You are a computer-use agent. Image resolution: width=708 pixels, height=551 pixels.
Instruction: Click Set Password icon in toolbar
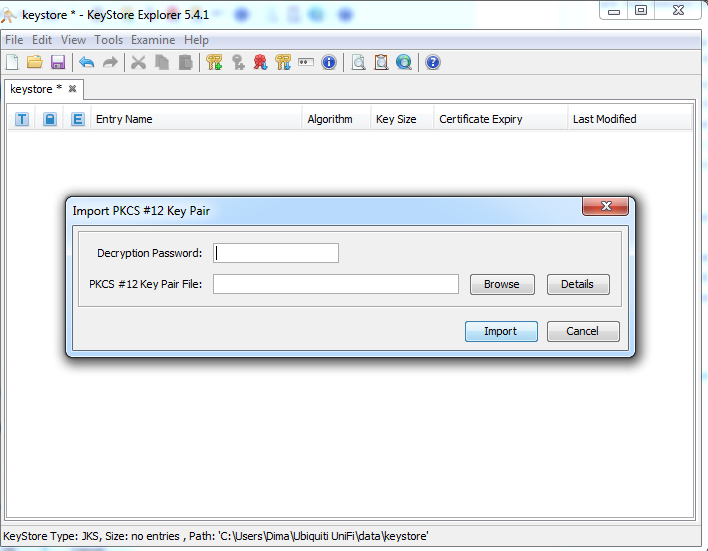tap(306, 62)
